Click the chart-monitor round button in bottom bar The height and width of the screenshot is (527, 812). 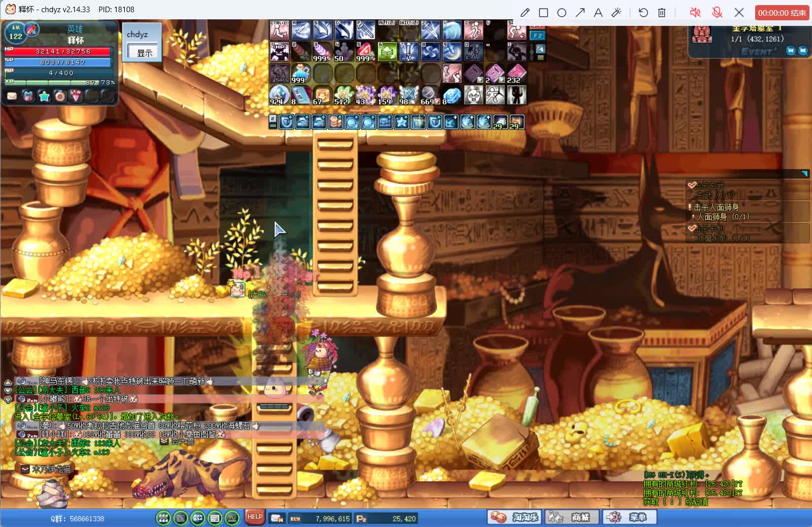pos(232,518)
